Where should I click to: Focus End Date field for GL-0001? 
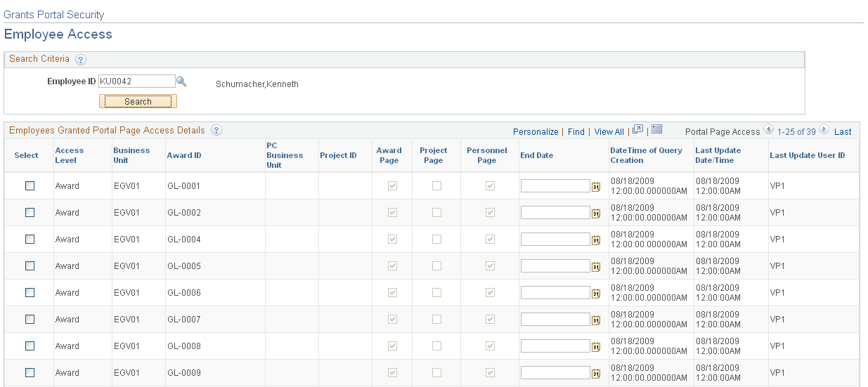[x=555, y=185]
